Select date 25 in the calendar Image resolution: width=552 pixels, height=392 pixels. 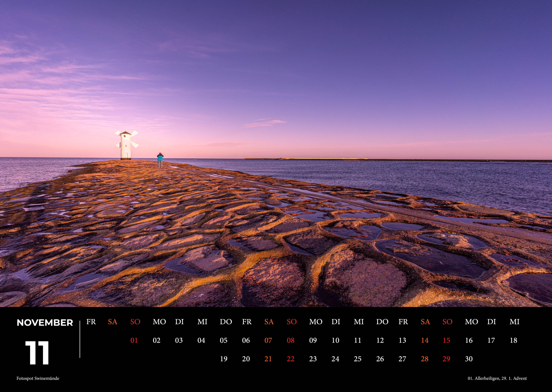tap(357, 359)
